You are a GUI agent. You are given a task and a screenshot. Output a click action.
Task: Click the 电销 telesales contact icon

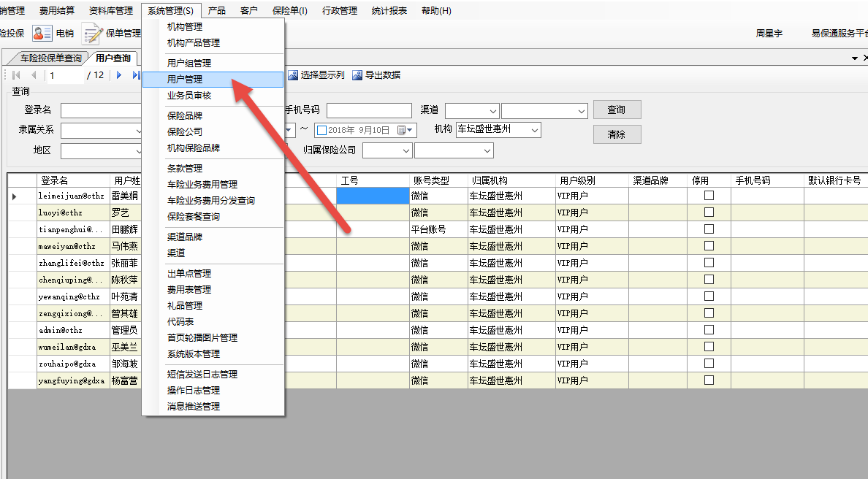coord(42,33)
